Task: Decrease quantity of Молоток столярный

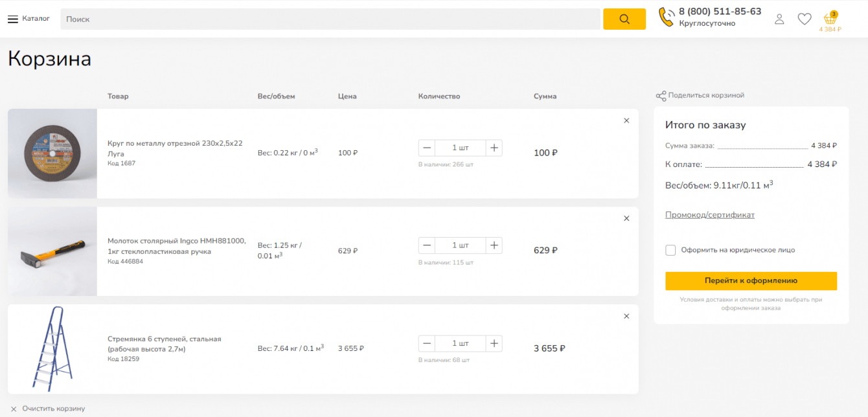Action: point(427,245)
